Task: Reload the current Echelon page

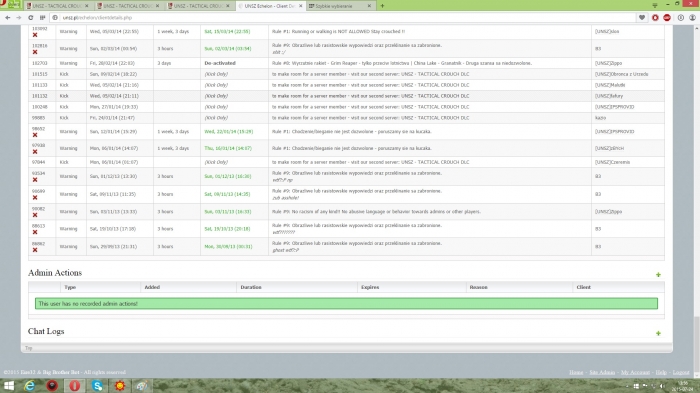Action: (30, 17)
